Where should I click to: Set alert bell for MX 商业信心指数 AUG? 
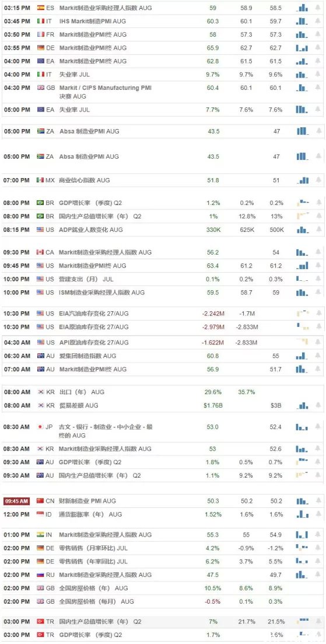click(318, 180)
